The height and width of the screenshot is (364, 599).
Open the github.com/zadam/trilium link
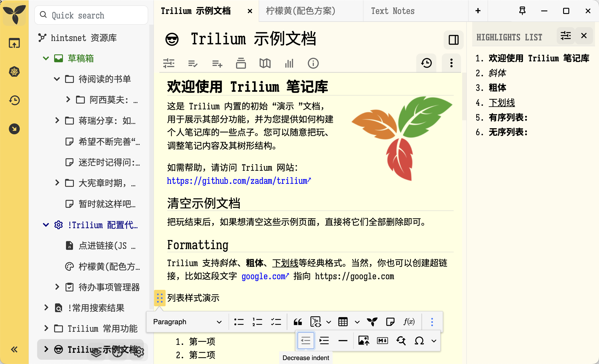tap(239, 181)
